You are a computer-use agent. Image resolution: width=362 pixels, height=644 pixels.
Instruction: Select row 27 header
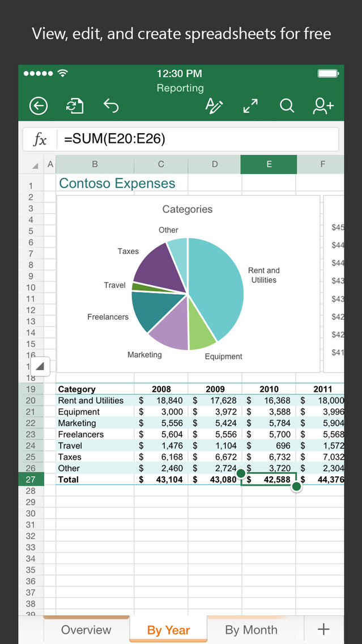point(31,479)
